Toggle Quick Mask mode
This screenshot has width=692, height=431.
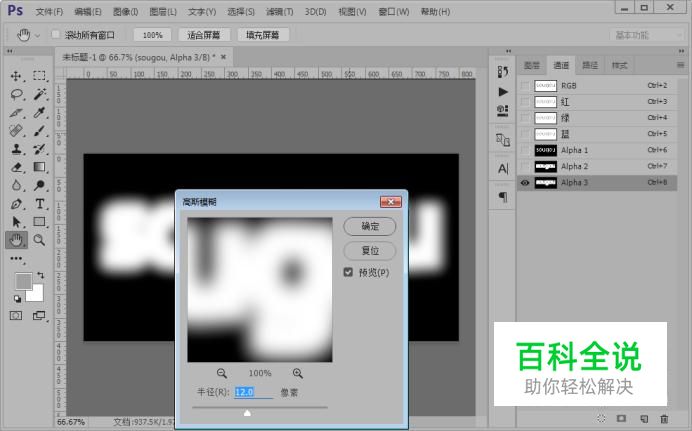(x=16, y=315)
